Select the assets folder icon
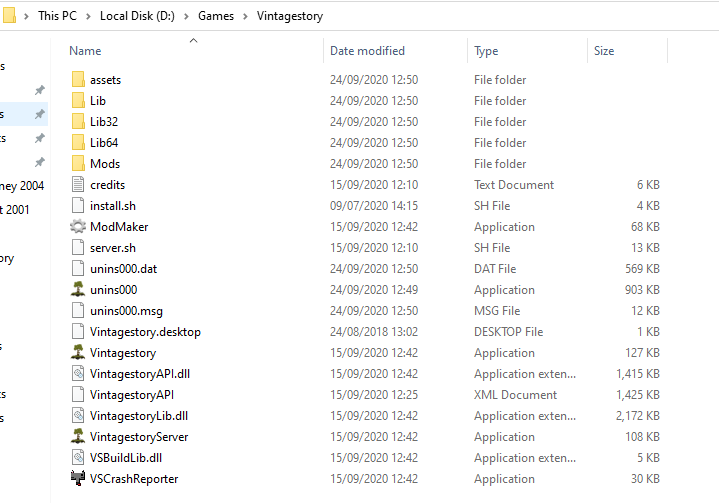The width and height of the screenshot is (719, 503). tap(79, 80)
